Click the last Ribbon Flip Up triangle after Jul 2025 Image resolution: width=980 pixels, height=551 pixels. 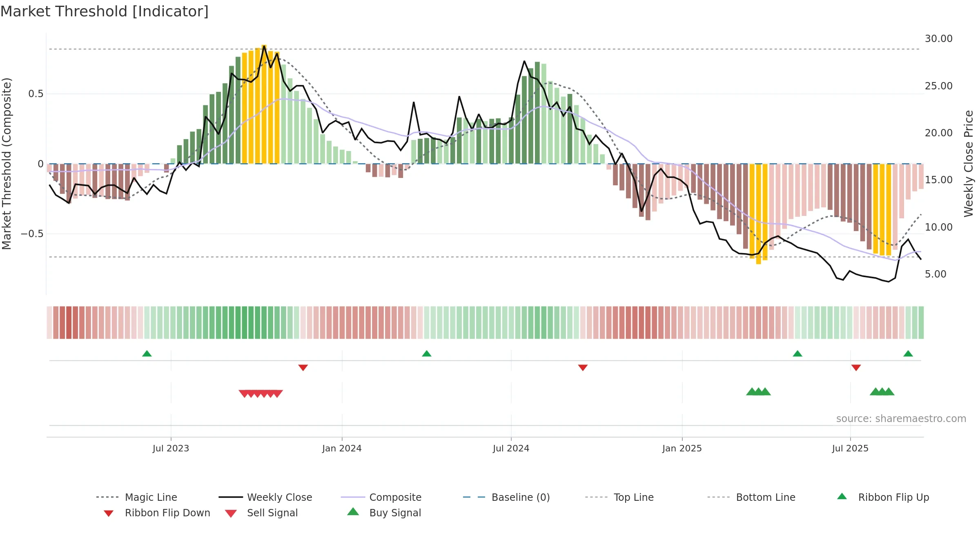(908, 353)
